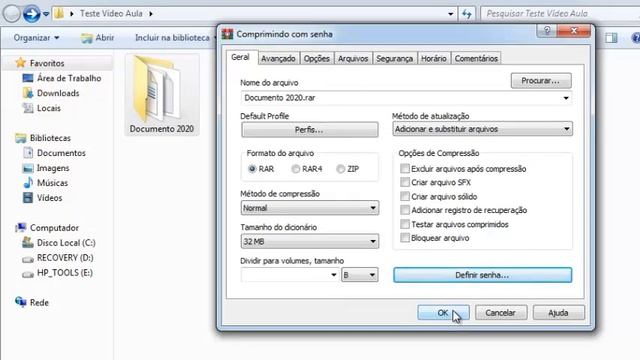Click the folder icon in address bar
640x360 pixels.
[59, 13]
